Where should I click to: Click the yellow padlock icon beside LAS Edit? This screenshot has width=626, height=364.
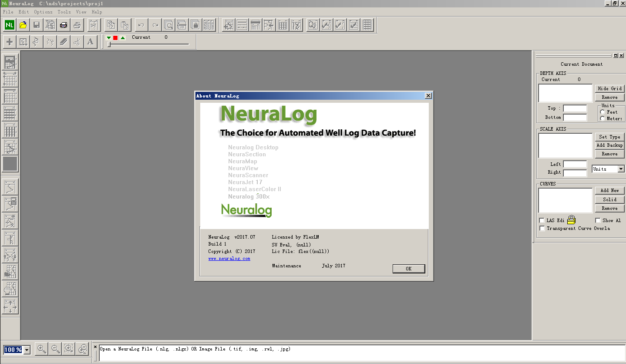[x=571, y=220]
